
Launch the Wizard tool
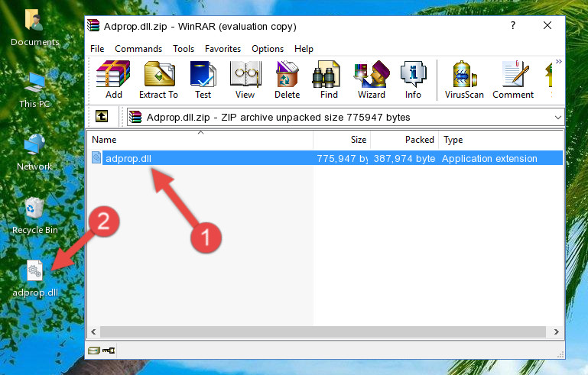pyautogui.click(x=372, y=79)
